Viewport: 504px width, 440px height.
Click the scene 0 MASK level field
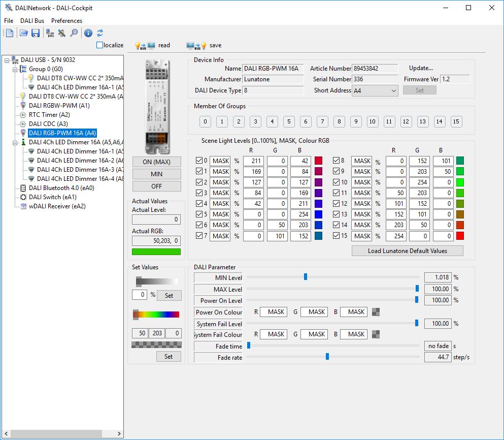tap(220, 161)
